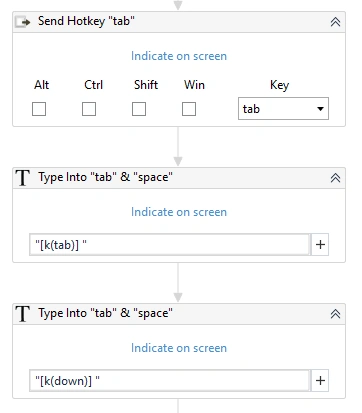Open expression editor plus for "[k(tab)]" field

pyautogui.click(x=320, y=245)
